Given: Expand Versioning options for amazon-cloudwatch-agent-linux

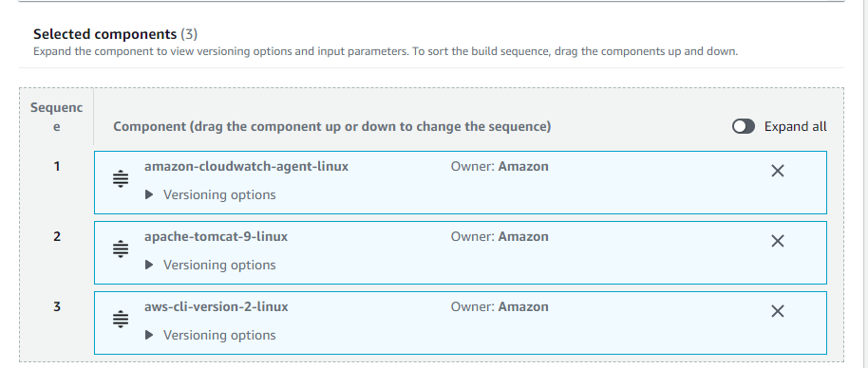Looking at the screenshot, I should 211,195.
